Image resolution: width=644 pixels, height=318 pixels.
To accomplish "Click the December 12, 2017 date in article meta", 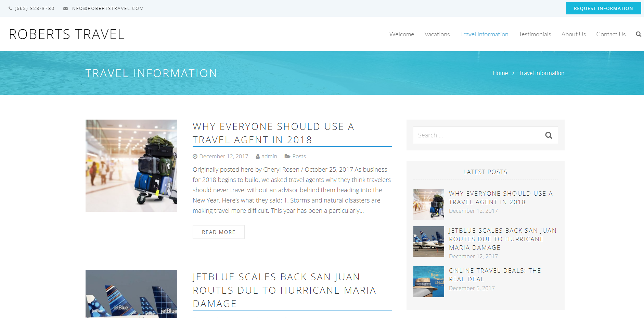I will coord(224,156).
